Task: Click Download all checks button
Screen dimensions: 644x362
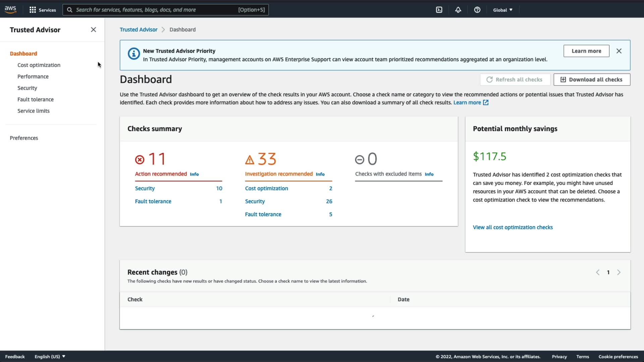Action: (592, 79)
